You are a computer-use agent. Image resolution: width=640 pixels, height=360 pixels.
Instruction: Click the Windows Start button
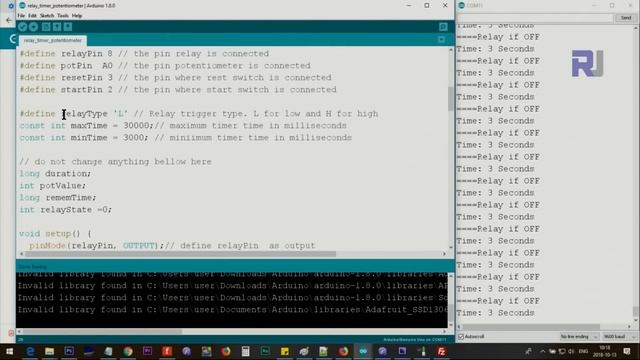tap(9, 351)
